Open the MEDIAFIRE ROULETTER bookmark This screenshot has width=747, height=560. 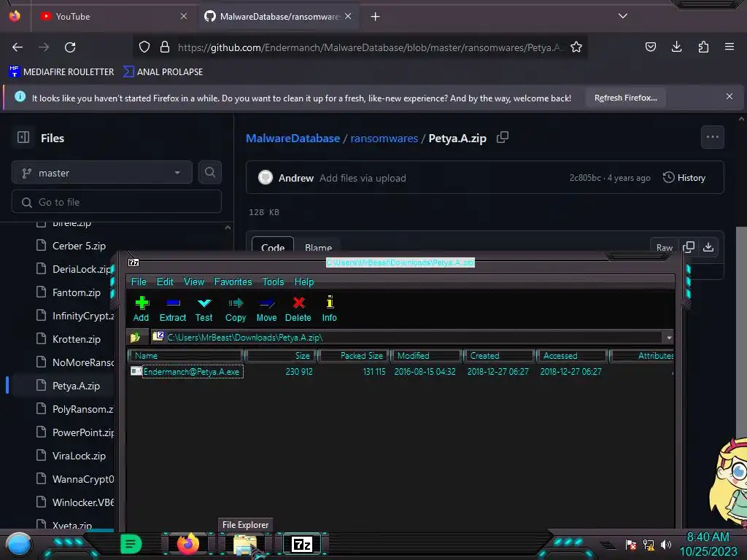point(61,72)
